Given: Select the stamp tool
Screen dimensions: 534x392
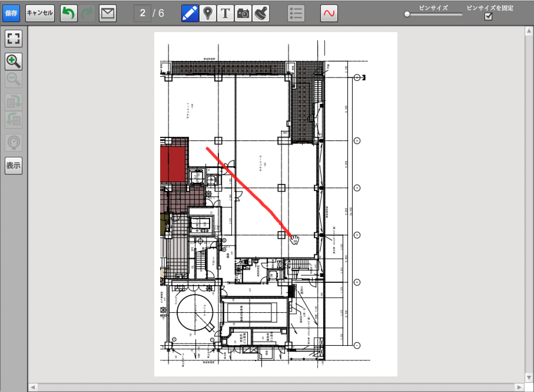Looking at the screenshot, I should pyautogui.click(x=261, y=13).
